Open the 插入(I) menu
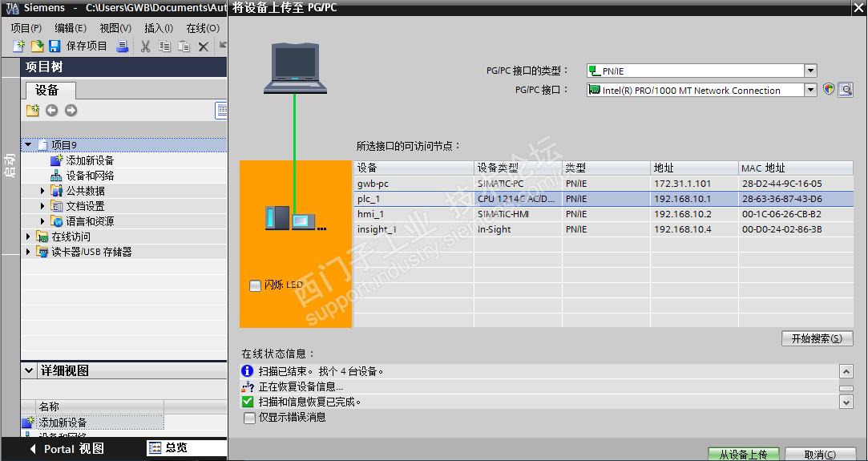Screen dimensions: 868x461 (159, 28)
